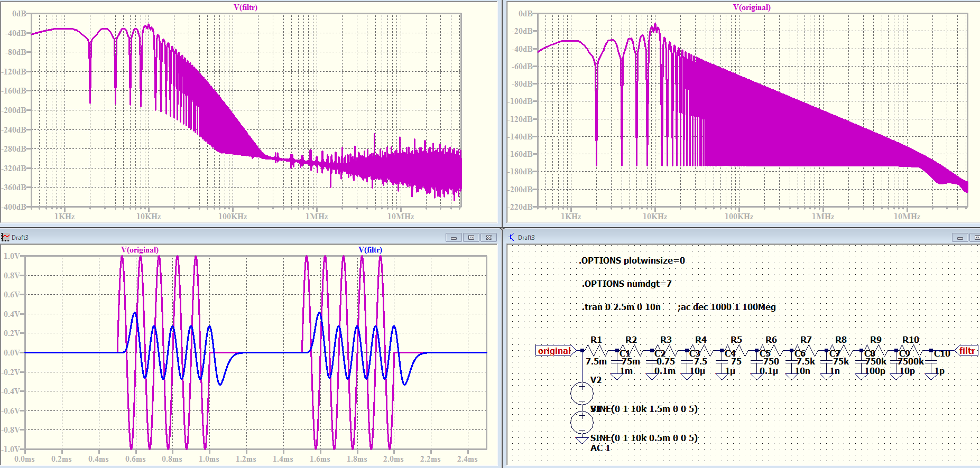Click the 'SINE(0 1 10k 1.5m 0 0 5)' source value

click(644, 409)
